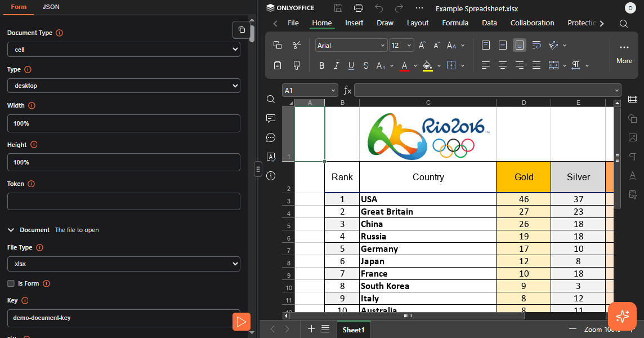Image resolution: width=644 pixels, height=338 pixels.
Task: Open the Document Type dropdown
Action: pos(124,50)
